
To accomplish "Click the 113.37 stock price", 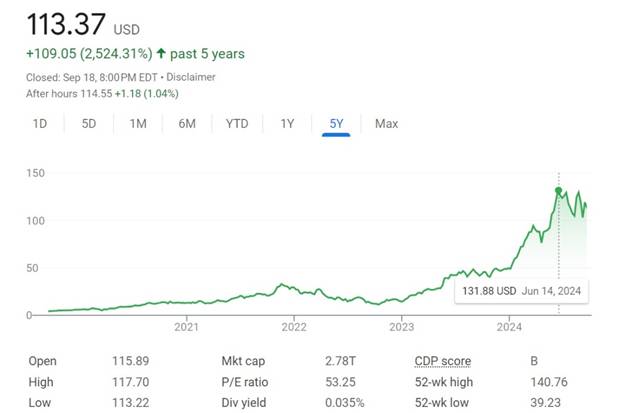I will [x=69, y=23].
